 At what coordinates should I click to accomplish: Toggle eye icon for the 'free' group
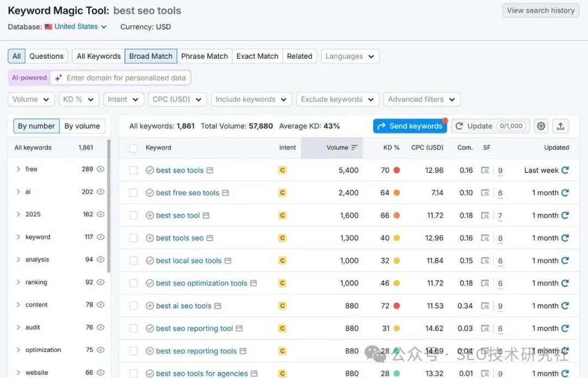tap(101, 169)
